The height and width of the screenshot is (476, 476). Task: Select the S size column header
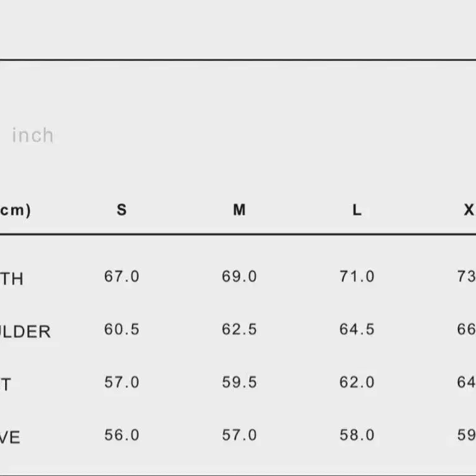pyautogui.click(x=121, y=209)
